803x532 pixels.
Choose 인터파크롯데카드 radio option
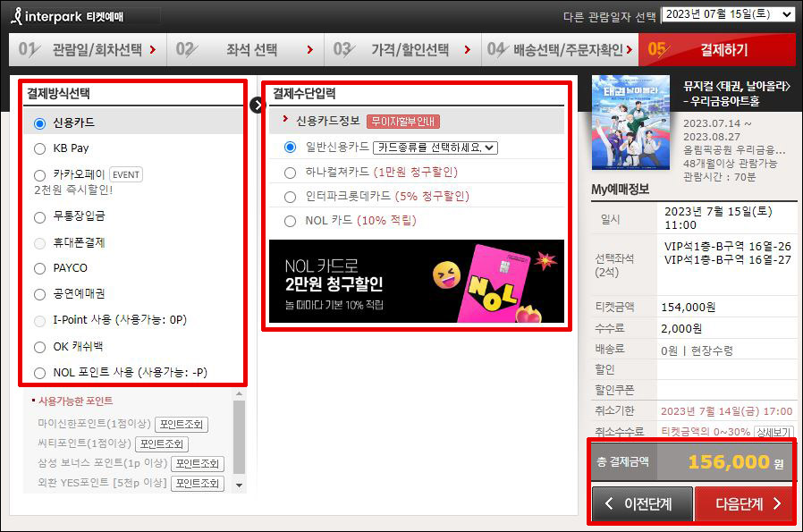pyautogui.click(x=290, y=197)
